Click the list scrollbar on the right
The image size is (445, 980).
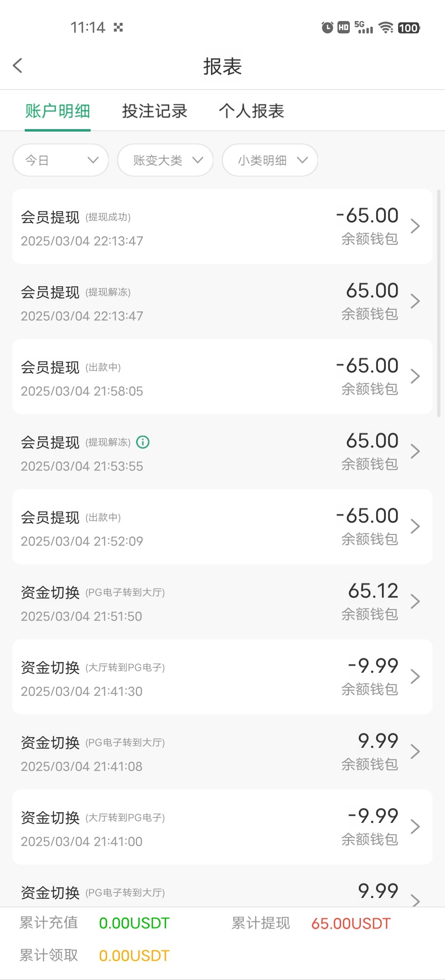pos(438,305)
